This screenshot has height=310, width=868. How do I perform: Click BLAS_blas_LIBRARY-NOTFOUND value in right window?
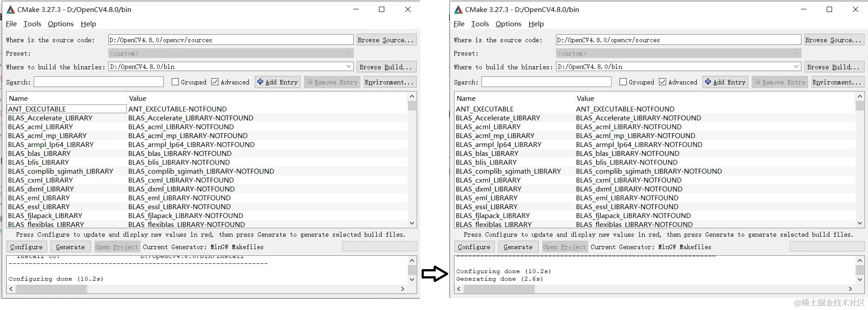tap(627, 154)
